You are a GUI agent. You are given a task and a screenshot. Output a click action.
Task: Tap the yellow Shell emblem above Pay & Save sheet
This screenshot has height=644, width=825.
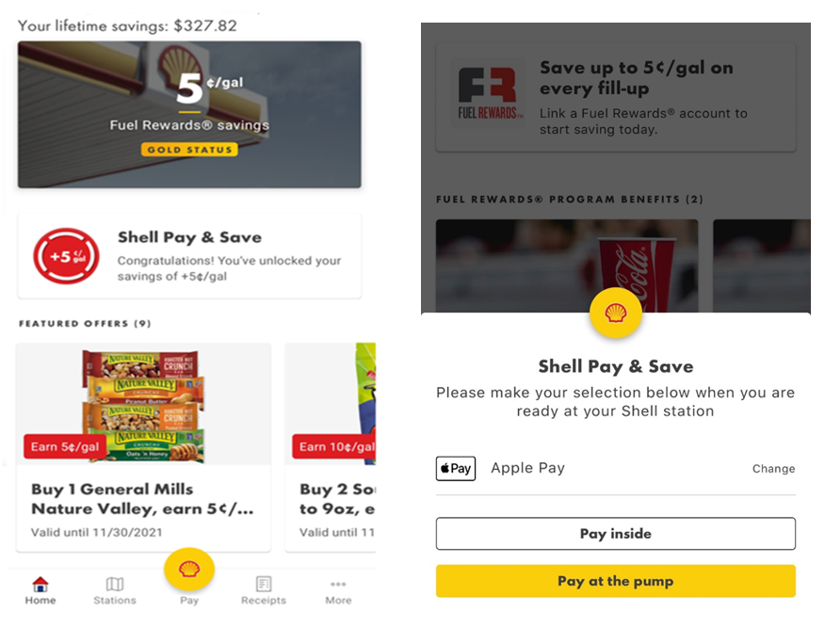coord(616,314)
